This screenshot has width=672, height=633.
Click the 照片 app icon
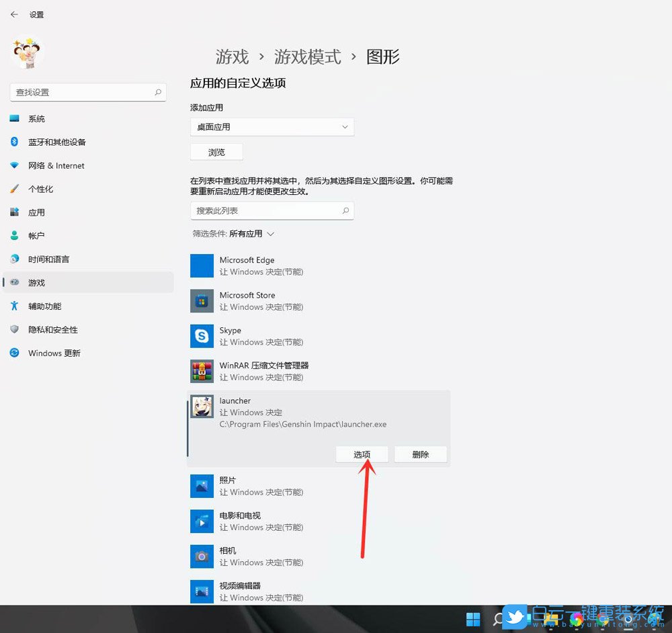(201, 486)
